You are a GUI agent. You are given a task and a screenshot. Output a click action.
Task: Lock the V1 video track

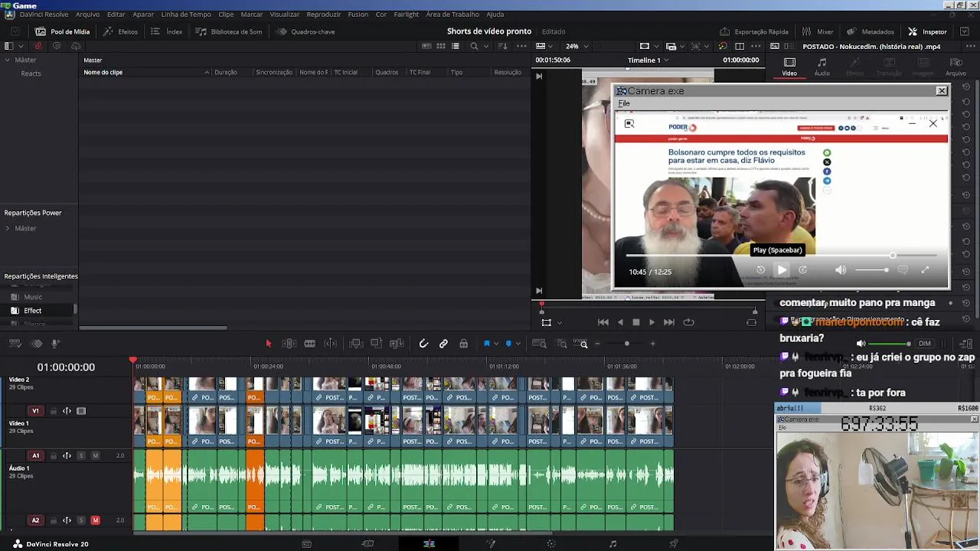(x=54, y=411)
